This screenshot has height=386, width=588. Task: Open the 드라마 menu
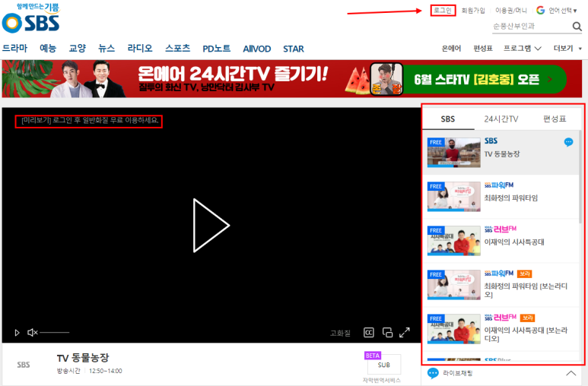pos(15,49)
